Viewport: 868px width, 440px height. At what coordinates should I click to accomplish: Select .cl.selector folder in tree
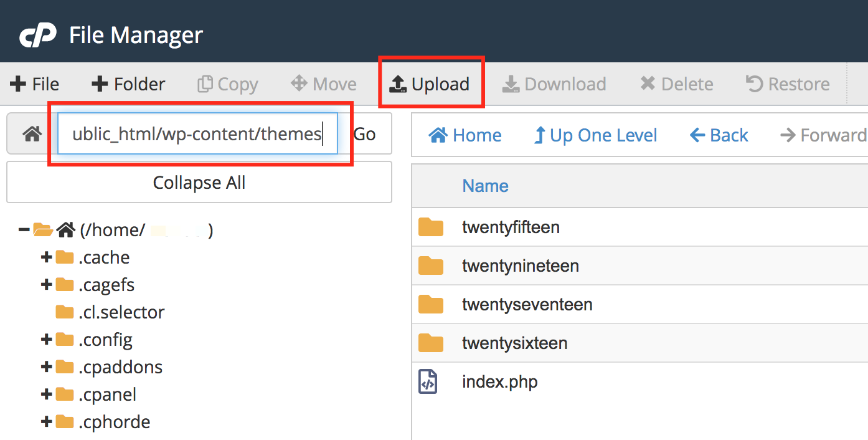click(121, 312)
